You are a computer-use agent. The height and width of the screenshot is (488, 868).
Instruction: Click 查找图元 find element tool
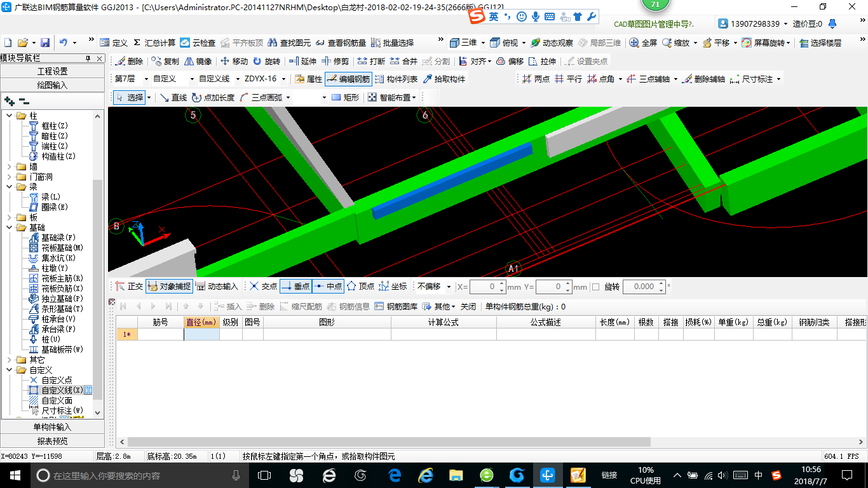289,43
